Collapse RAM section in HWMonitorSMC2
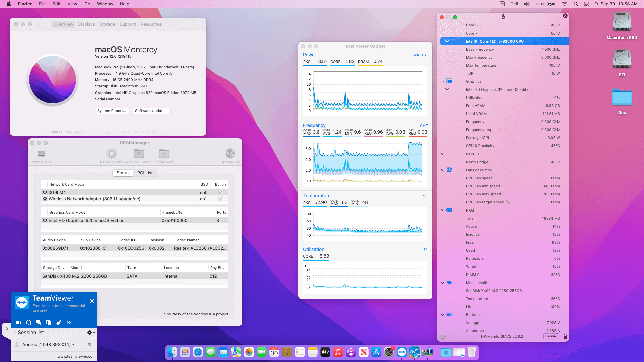 tap(443, 210)
